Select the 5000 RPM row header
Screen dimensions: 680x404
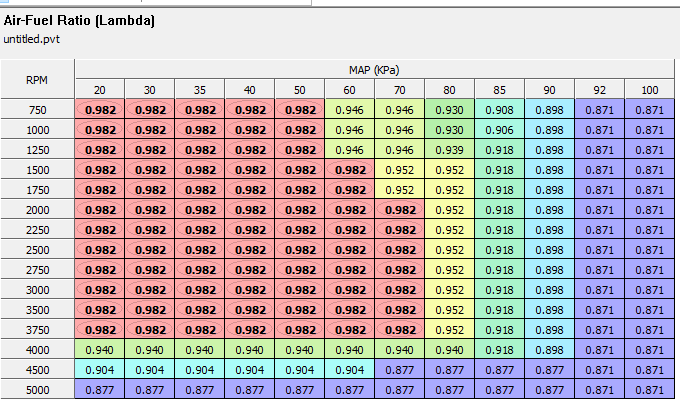tap(37, 390)
